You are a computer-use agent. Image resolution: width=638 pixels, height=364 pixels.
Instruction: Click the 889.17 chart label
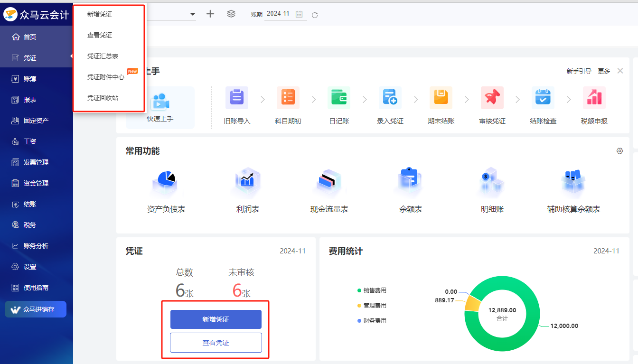(x=444, y=300)
